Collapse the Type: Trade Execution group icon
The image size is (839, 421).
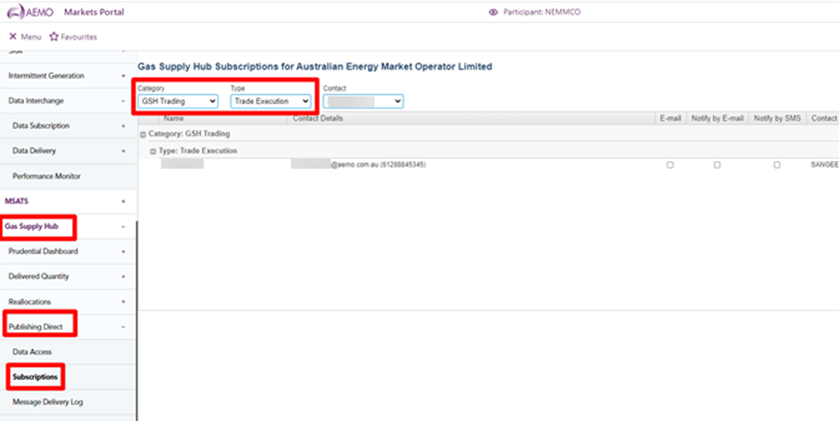point(153,150)
